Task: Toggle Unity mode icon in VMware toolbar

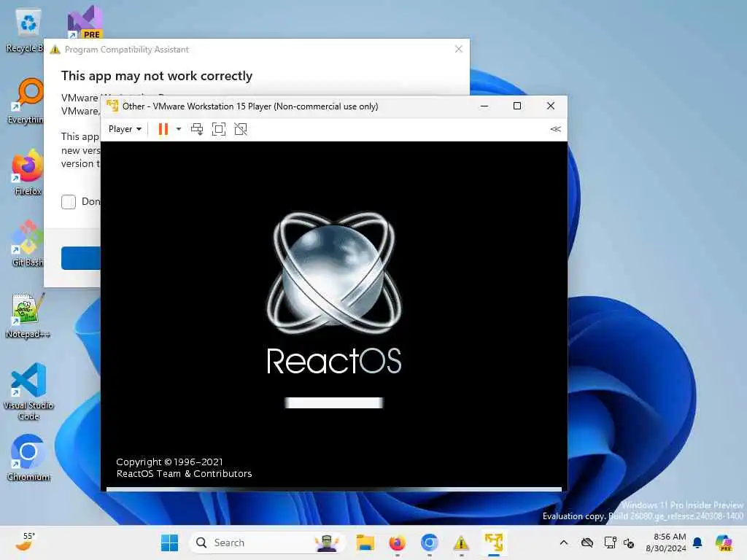Action: [241, 129]
